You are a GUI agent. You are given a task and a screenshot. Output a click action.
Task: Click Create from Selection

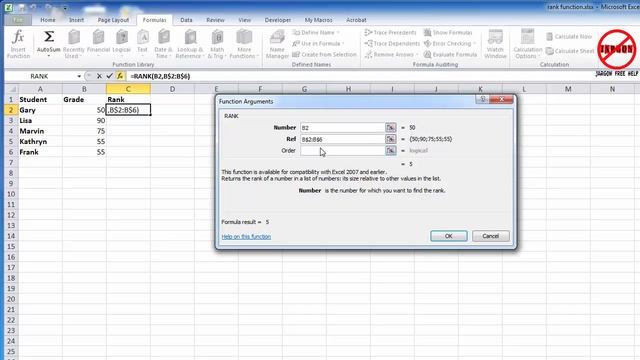click(x=324, y=54)
